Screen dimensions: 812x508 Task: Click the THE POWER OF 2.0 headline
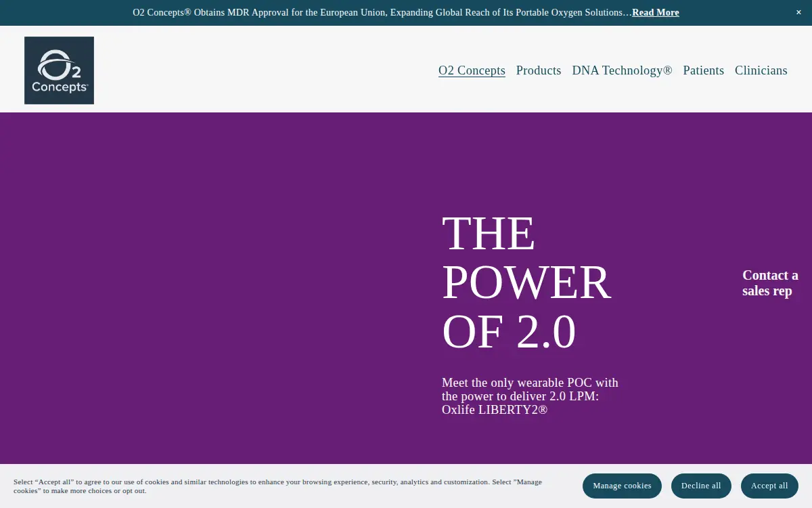(526, 282)
